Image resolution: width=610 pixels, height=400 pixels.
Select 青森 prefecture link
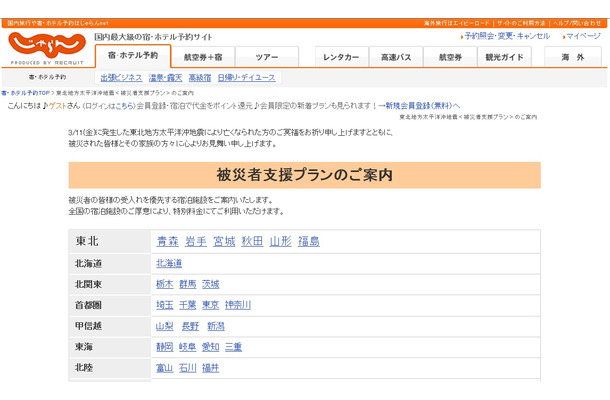point(168,241)
